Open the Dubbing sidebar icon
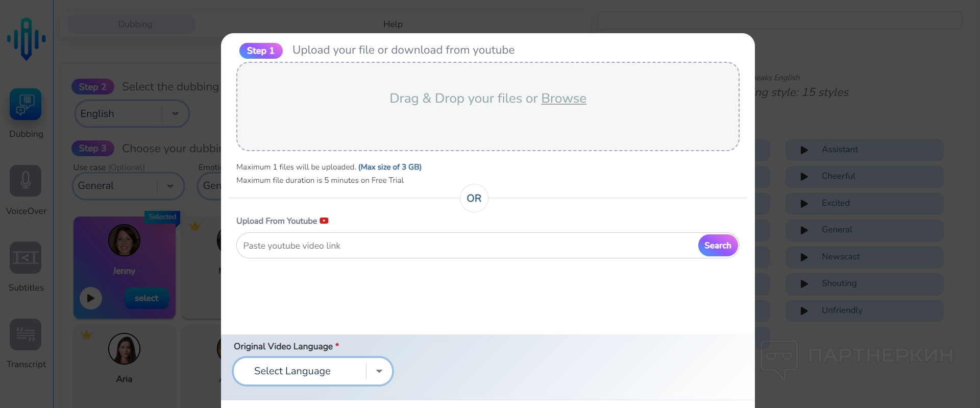This screenshot has height=408, width=980. [x=26, y=104]
